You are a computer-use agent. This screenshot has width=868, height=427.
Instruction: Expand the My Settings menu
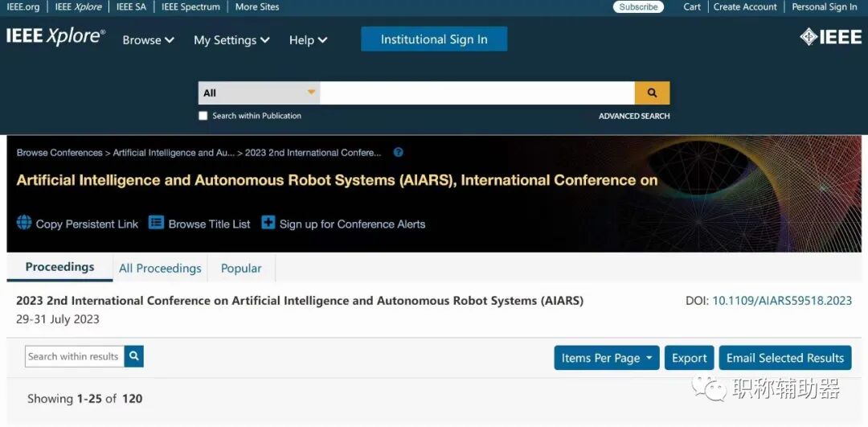231,40
